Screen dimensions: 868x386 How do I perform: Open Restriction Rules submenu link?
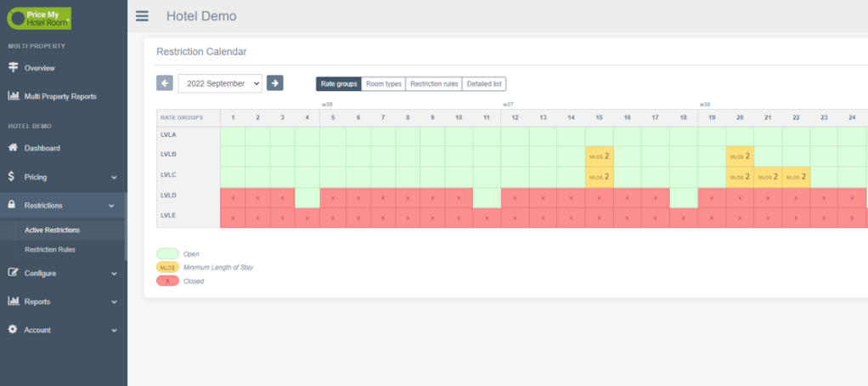point(50,249)
